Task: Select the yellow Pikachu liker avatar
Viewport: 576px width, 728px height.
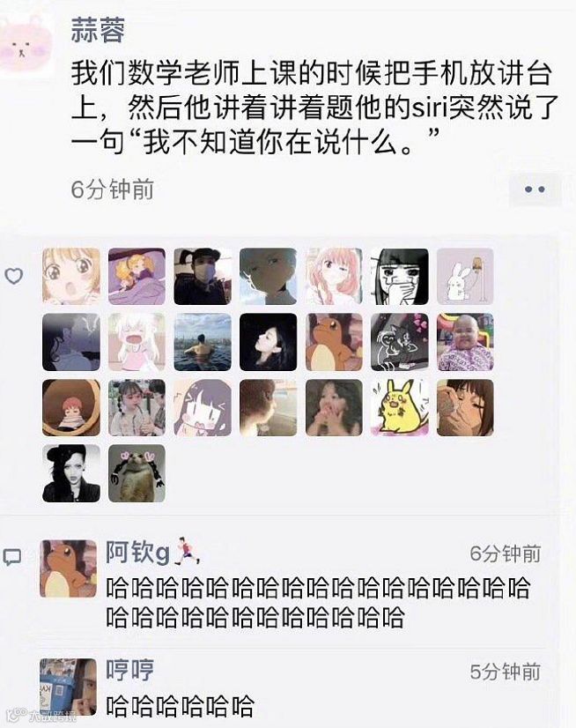Action: pyautogui.click(x=400, y=408)
